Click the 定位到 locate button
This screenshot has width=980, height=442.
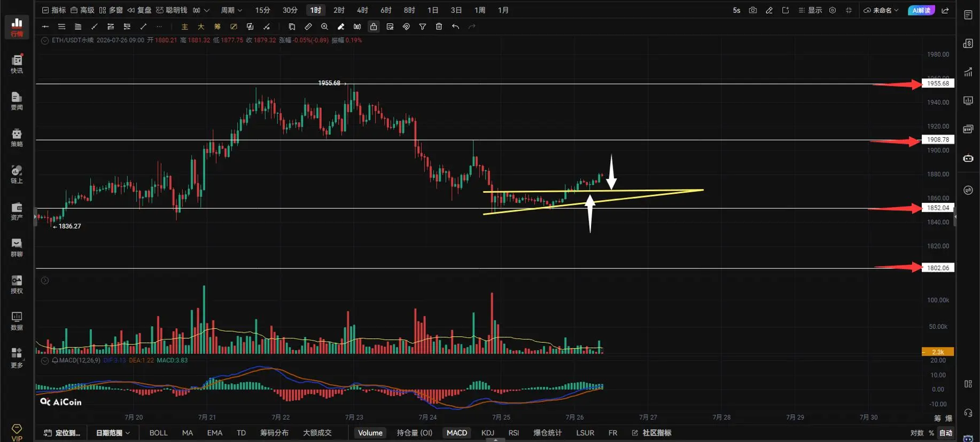(62, 433)
